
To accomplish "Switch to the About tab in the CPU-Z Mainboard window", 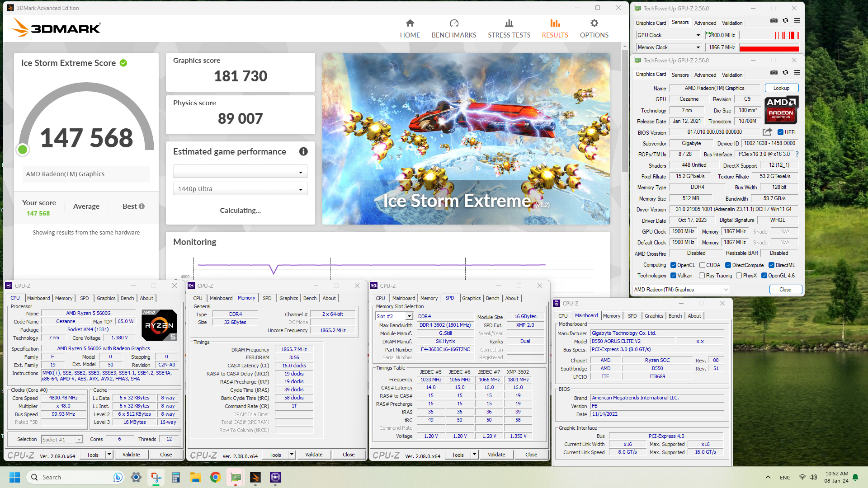I will 694,316.
